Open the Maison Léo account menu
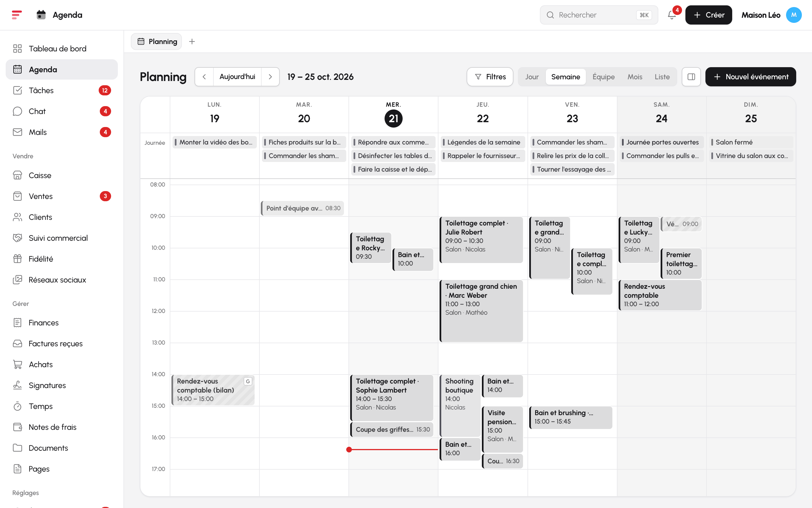Screen dimensions: 812x508 (771, 15)
